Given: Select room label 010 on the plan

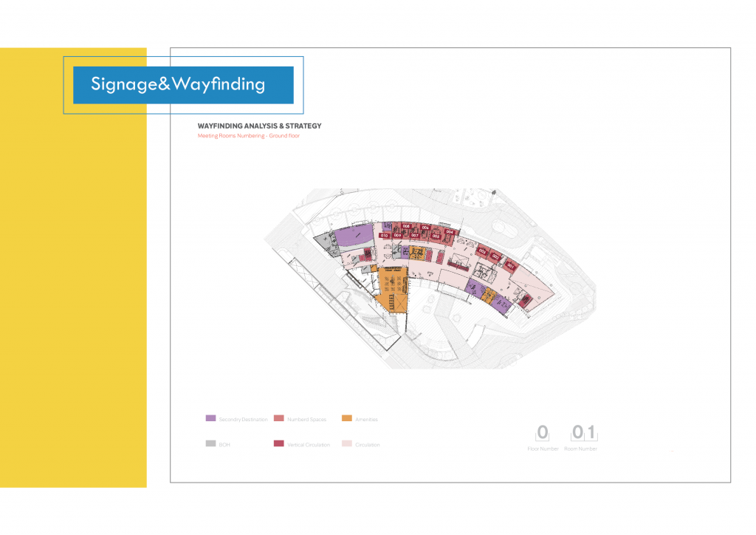Looking at the screenshot, I should tap(385, 236).
